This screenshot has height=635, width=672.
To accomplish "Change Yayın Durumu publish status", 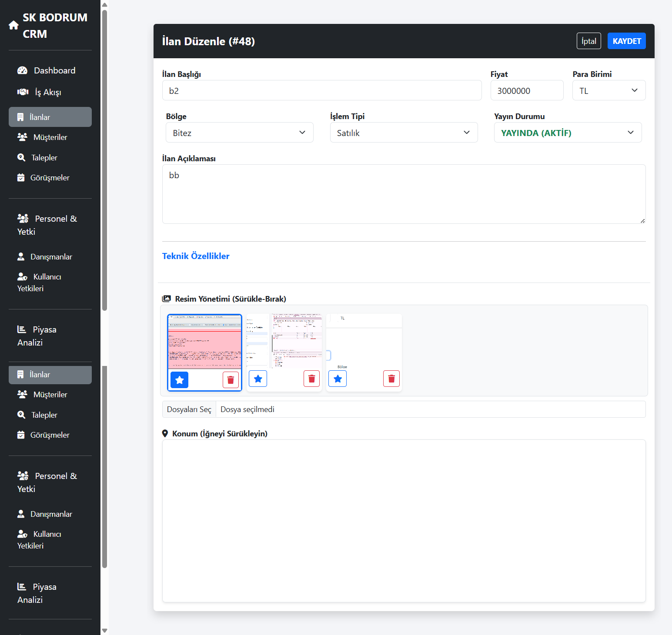I will [x=567, y=133].
